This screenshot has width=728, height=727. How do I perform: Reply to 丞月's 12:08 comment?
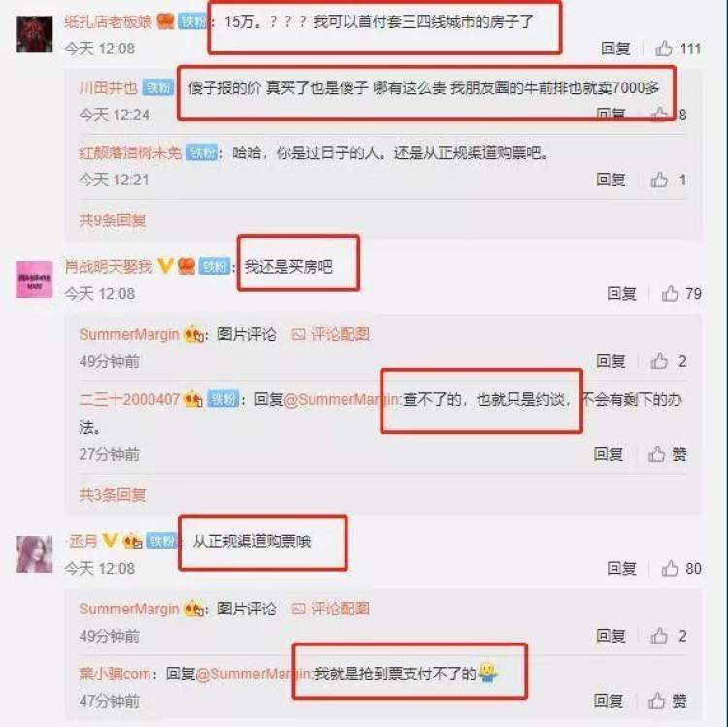[621, 568]
